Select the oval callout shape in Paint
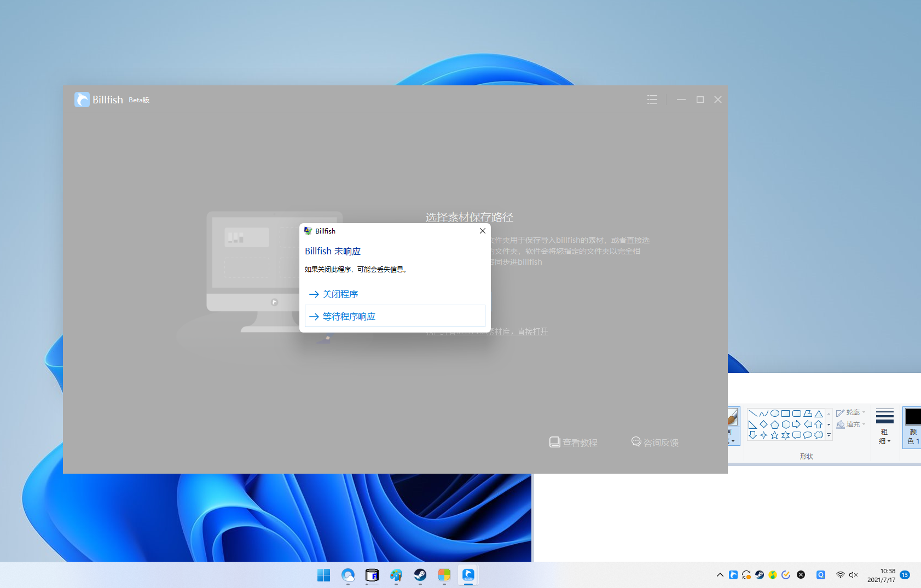Image resolution: width=921 pixels, height=588 pixels. pyautogui.click(x=808, y=435)
